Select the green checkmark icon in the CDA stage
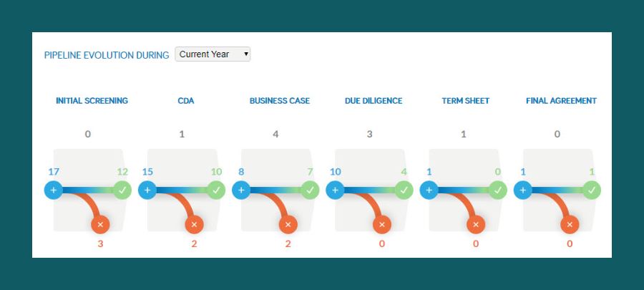Viewport: 644px width, 290px height. 216,190
